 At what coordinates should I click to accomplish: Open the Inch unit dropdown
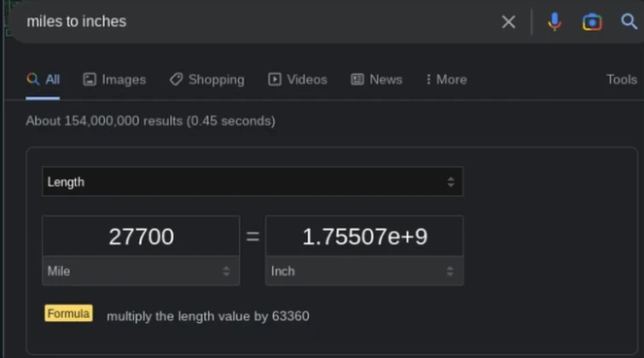(364, 271)
